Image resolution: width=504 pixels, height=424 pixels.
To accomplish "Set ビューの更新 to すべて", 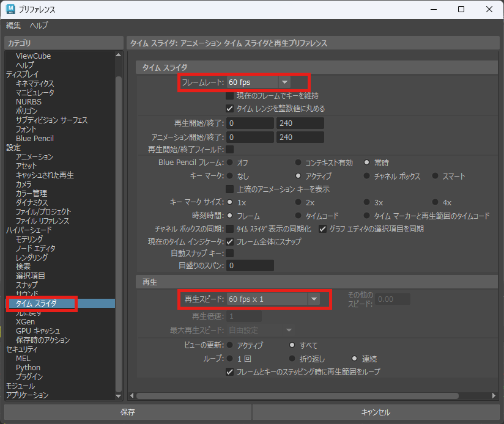I will [x=292, y=345].
